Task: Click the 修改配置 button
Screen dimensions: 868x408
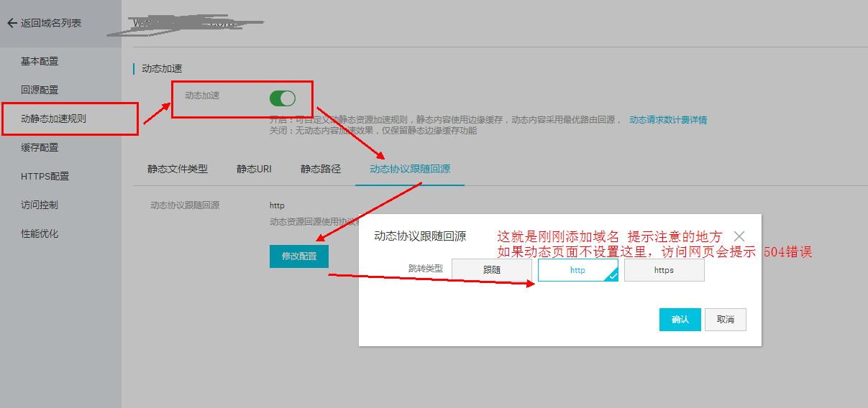Action: click(299, 256)
